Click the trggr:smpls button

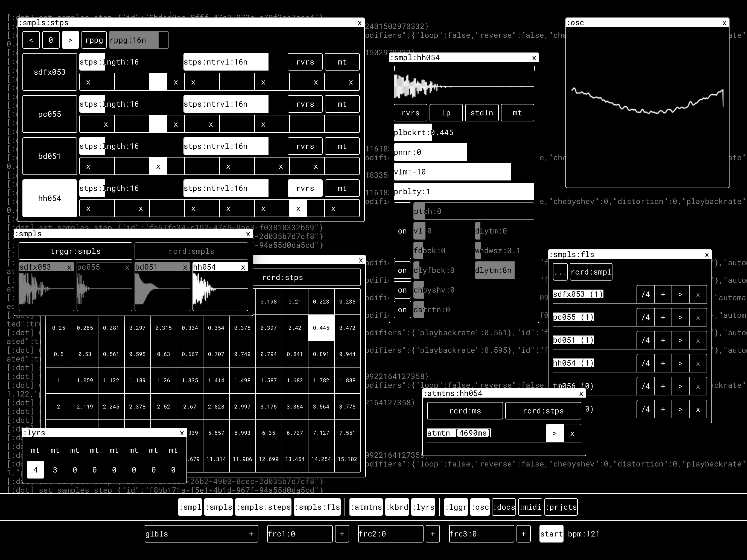click(75, 251)
